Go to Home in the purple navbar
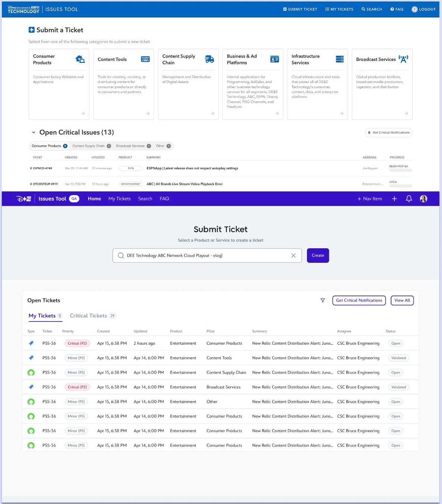442x504 pixels. (x=95, y=199)
